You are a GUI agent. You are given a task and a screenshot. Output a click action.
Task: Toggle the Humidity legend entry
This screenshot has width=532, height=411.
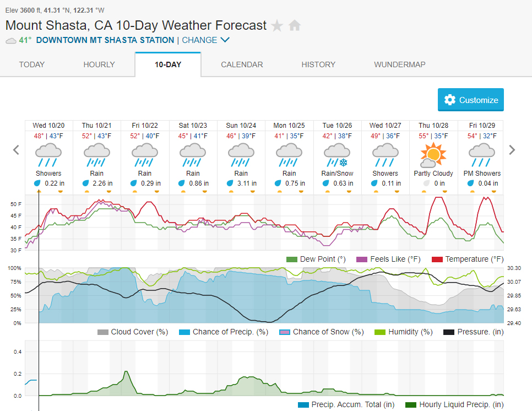380,332
